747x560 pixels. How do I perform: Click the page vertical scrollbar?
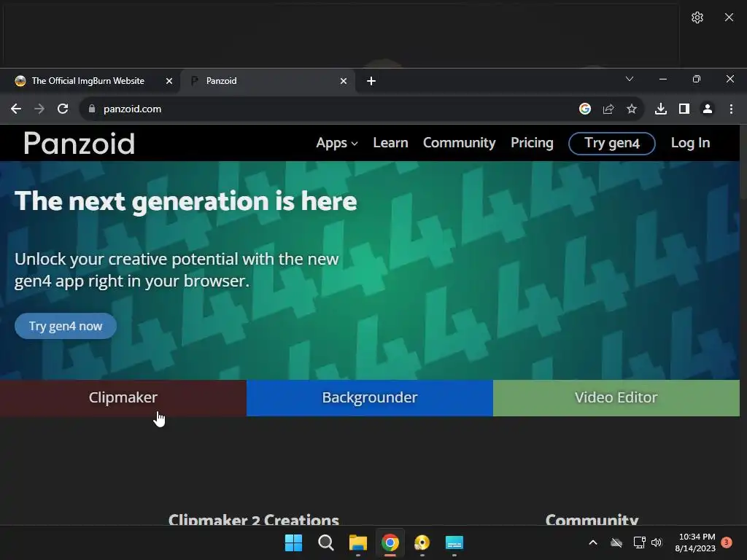[x=743, y=324]
